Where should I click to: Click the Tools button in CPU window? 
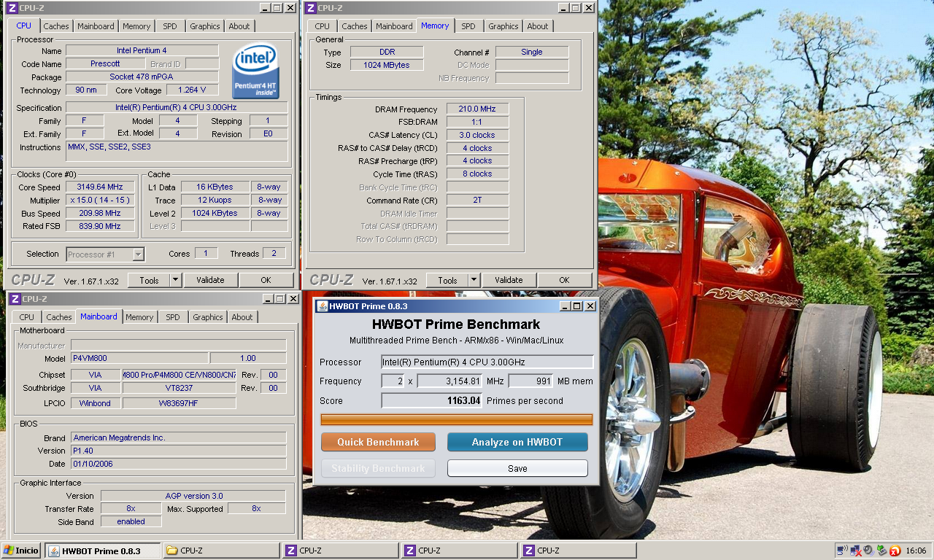pos(149,280)
